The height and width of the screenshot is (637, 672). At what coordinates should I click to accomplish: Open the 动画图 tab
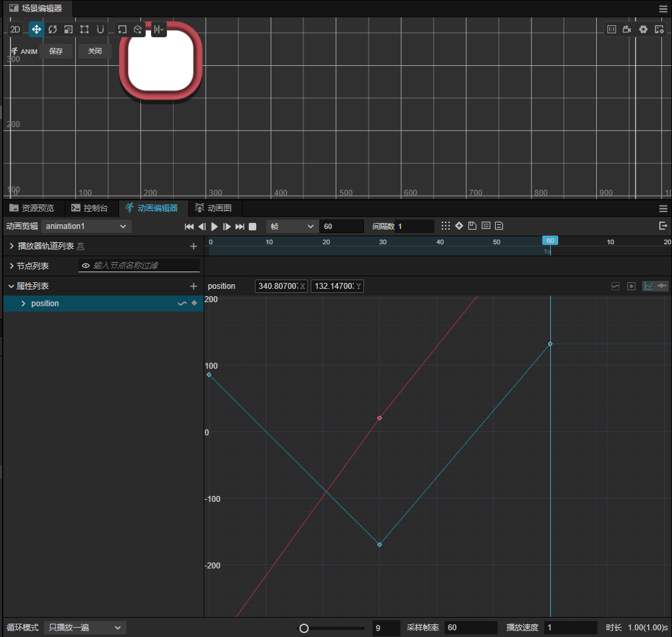(214, 208)
